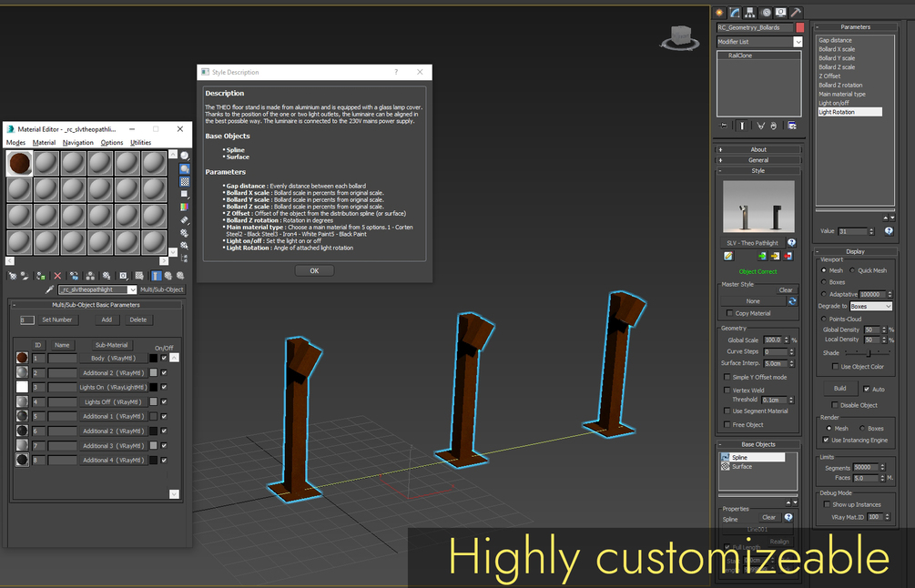Select Boxes radio in Render group
915x588 pixels.
point(862,428)
